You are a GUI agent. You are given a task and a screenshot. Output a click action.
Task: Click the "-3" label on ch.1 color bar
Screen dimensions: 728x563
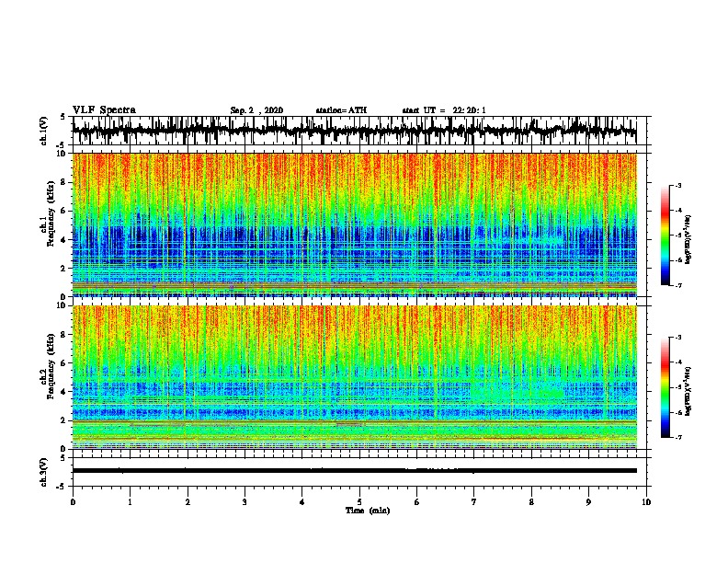pos(677,185)
